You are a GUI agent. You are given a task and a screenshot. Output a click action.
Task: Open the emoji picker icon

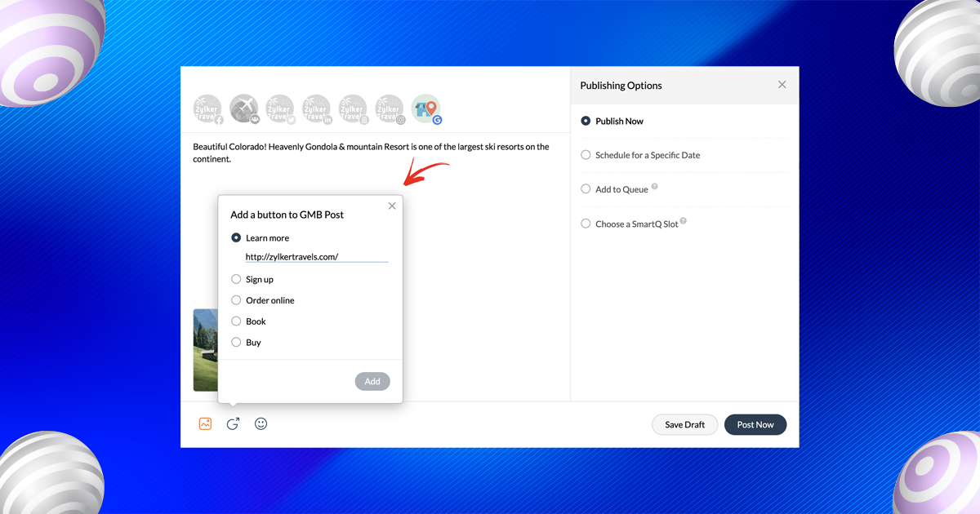point(261,424)
